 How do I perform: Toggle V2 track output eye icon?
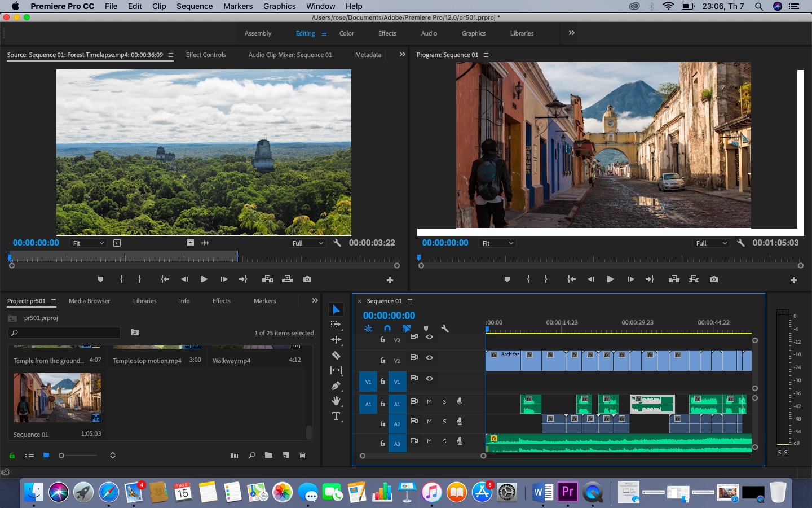[429, 357]
